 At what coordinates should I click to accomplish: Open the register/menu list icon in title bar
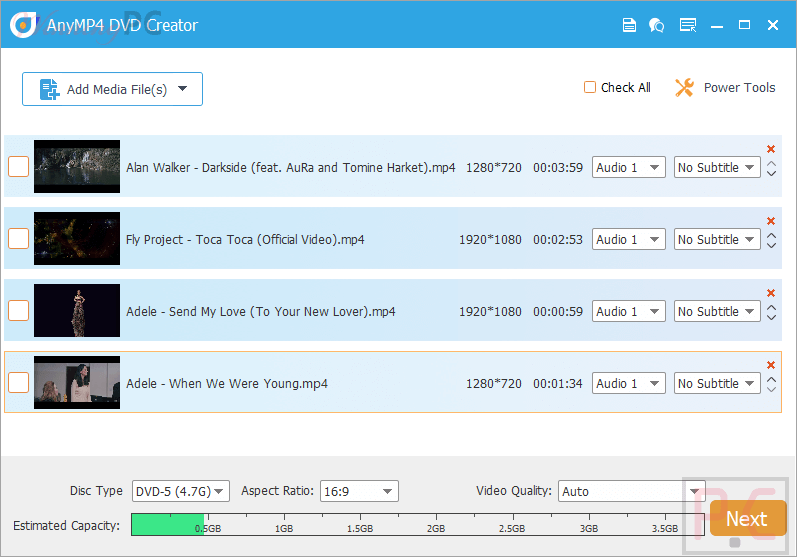(x=688, y=25)
